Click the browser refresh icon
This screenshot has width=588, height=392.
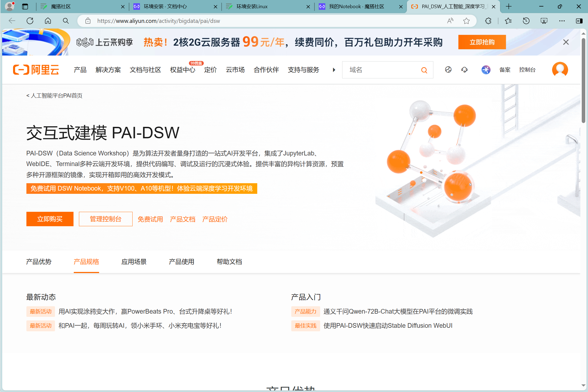(30, 21)
